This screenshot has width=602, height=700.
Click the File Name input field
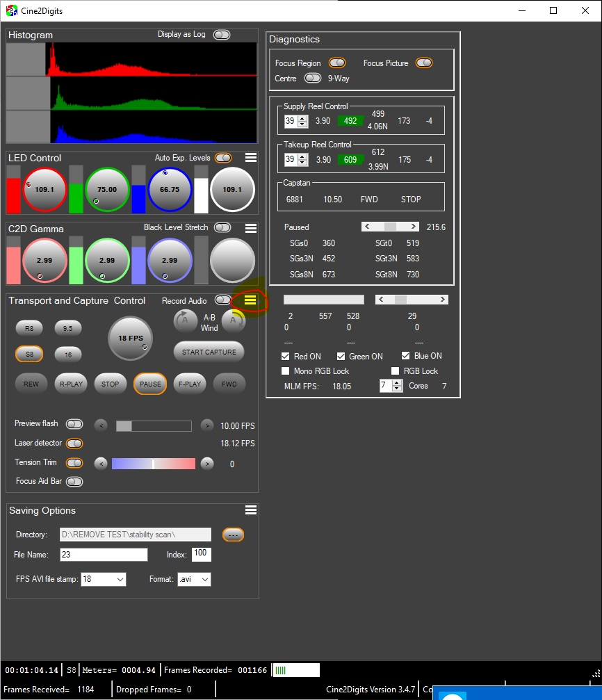point(103,555)
